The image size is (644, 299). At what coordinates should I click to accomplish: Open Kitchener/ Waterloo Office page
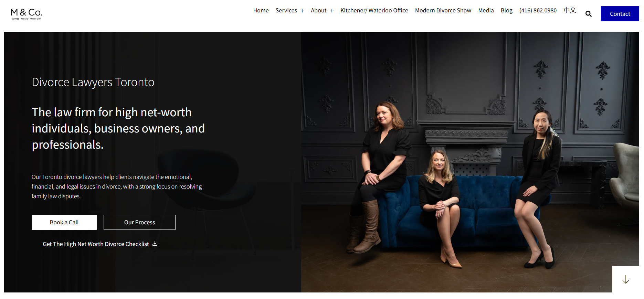(x=374, y=10)
